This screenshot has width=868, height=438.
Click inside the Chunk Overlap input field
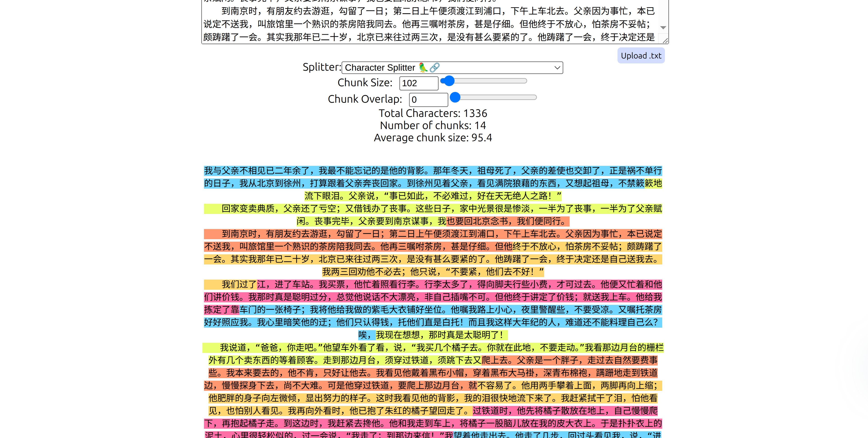[x=428, y=99]
